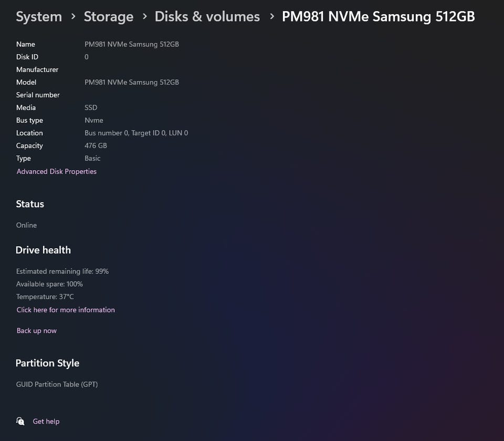Open the Get help link text

pos(46,421)
